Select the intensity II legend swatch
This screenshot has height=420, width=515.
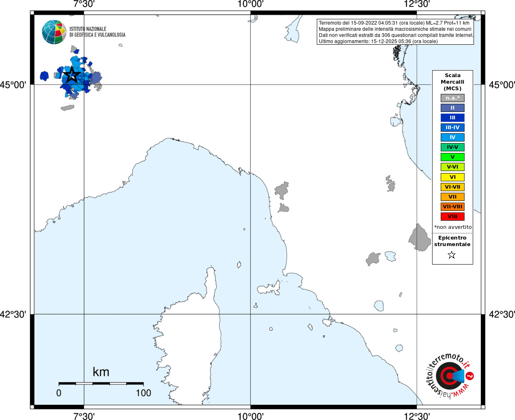pos(453,108)
